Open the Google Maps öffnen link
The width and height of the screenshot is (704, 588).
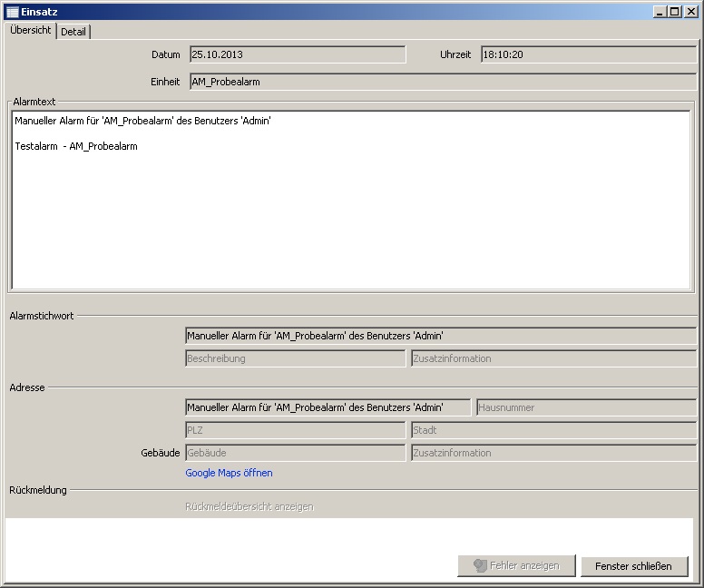[229, 473]
